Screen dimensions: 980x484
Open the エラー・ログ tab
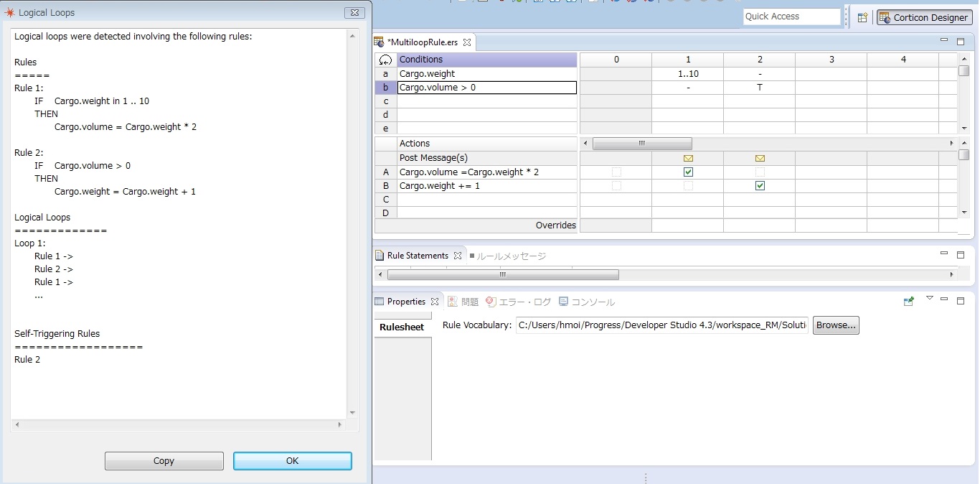coord(519,302)
